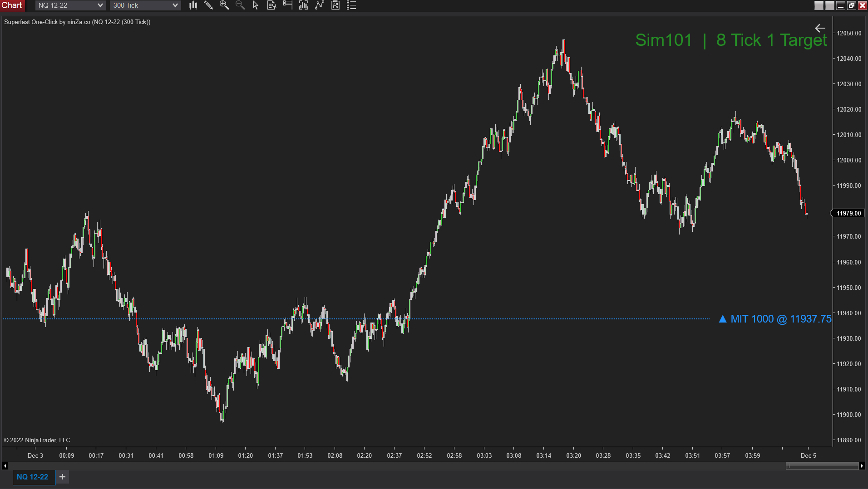Viewport: 868px width, 489px height.
Task: Open the Strategies line-node icon
Action: pos(320,5)
